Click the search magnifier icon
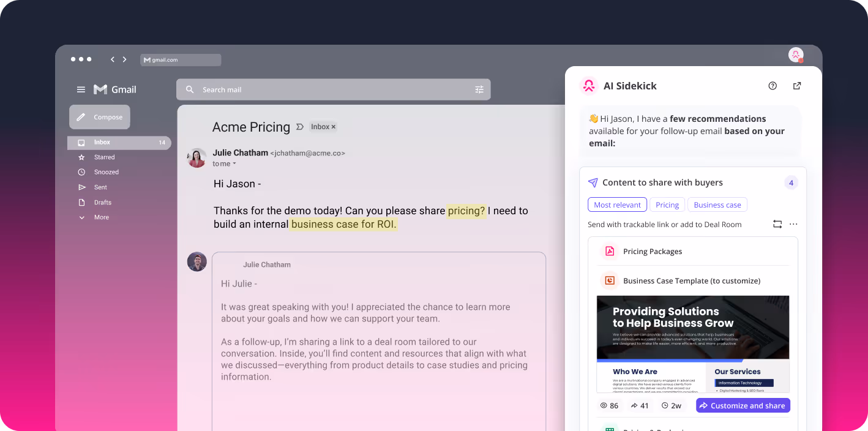This screenshot has height=431, width=868. point(190,89)
